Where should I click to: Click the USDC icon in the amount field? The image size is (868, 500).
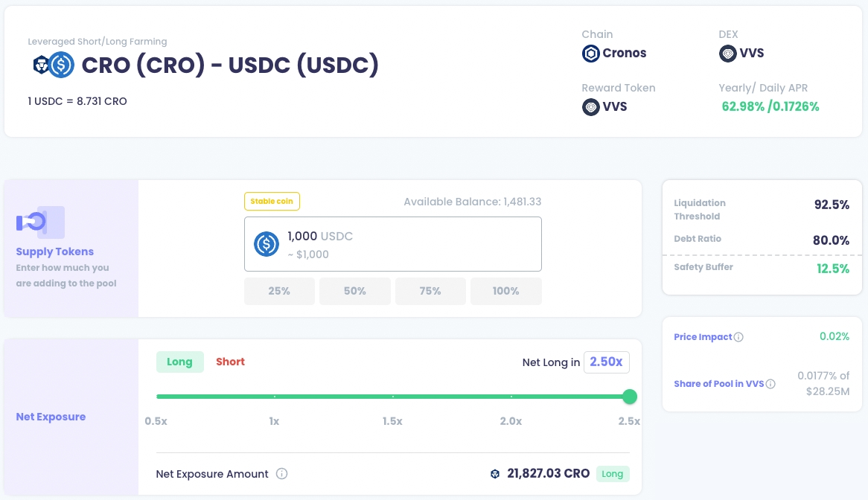267,245
